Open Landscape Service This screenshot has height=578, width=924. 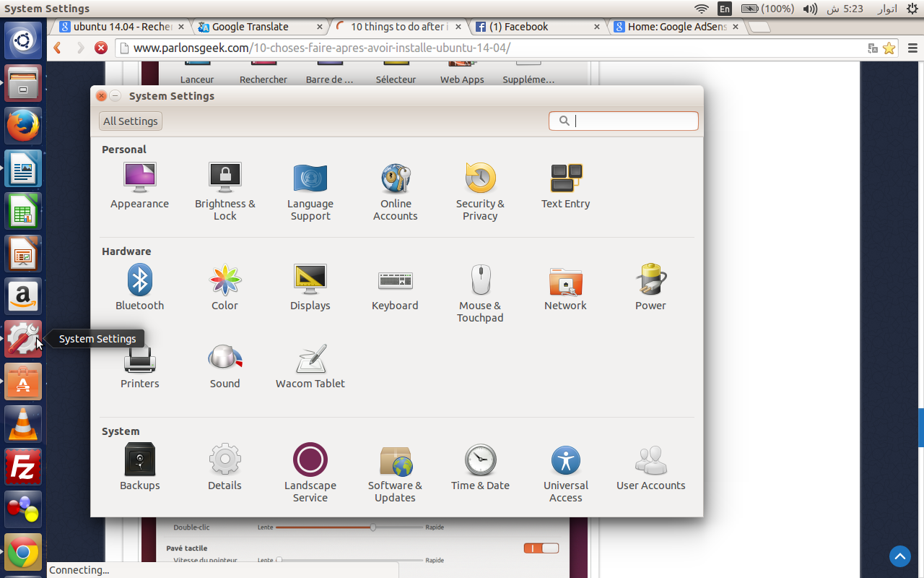pyautogui.click(x=310, y=473)
